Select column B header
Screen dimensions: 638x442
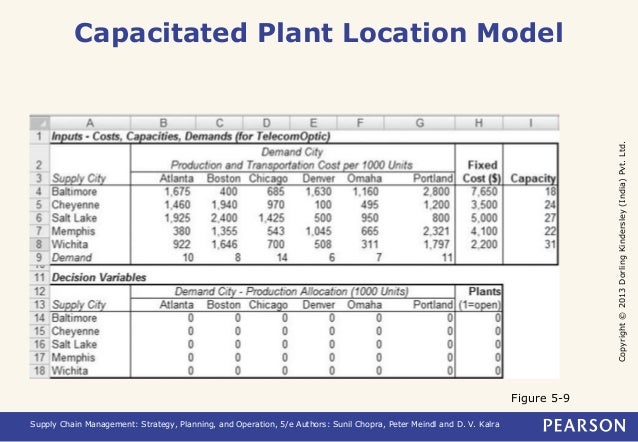point(163,123)
